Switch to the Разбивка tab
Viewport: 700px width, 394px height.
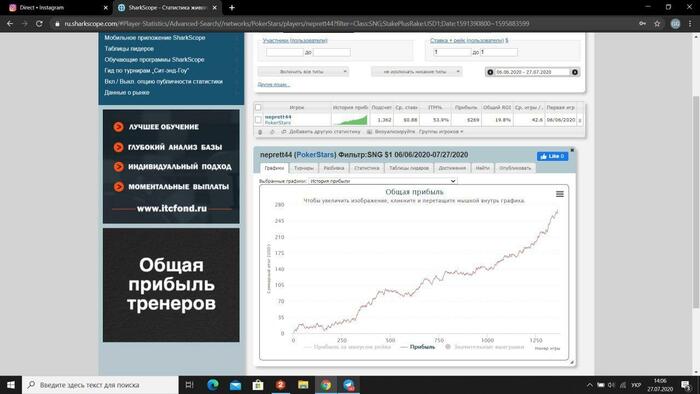point(334,168)
